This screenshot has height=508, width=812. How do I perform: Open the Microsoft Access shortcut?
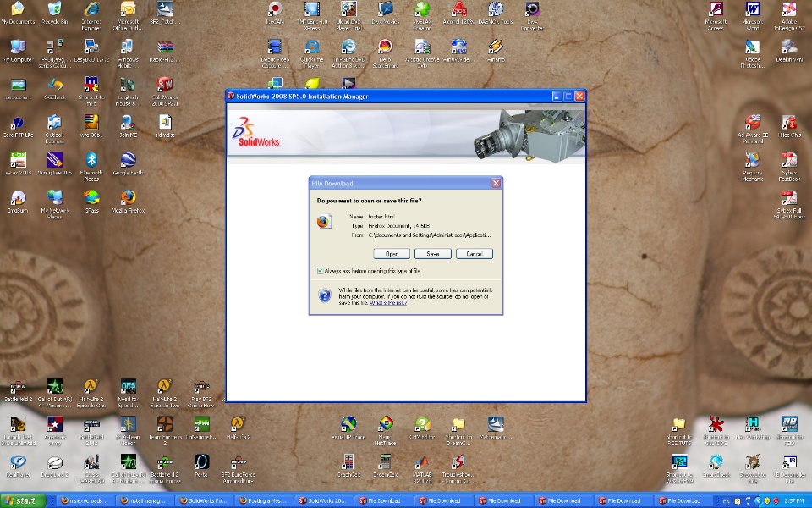[x=716, y=15]
